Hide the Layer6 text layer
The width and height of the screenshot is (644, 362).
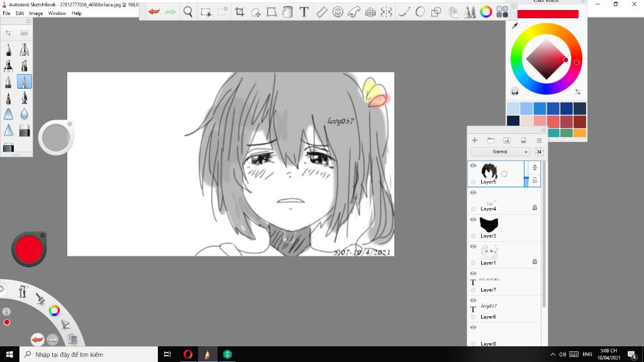473,300
